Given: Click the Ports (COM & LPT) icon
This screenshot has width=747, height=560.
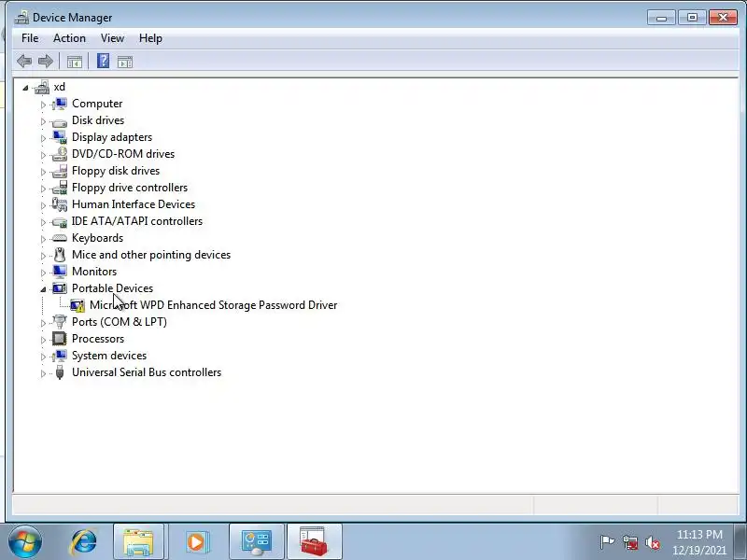Looking at the screenshot, I should pyautogui.click(x=60, y=322).
